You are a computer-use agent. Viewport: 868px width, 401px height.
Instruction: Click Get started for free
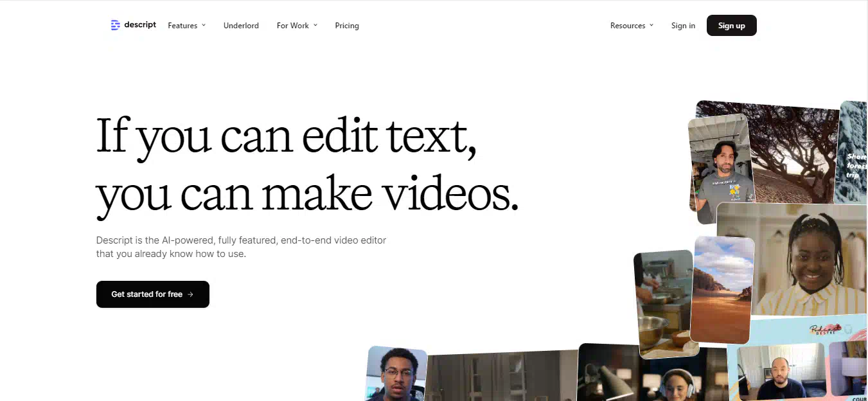point(153,294)
